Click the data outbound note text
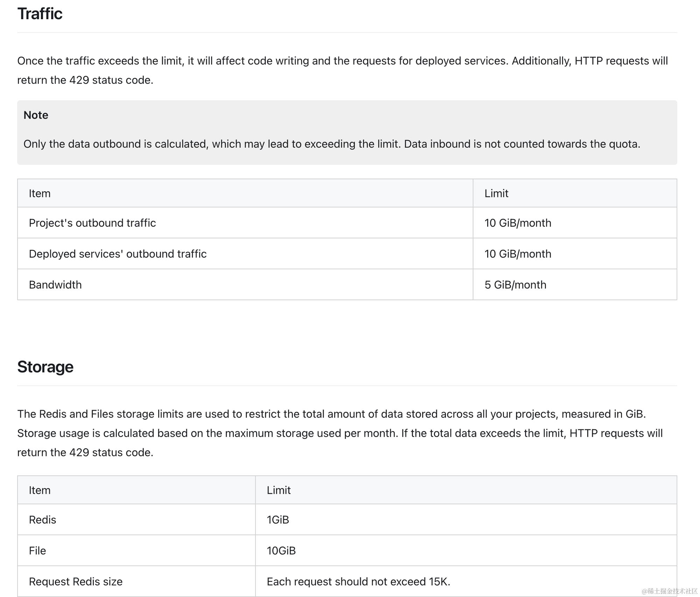 (x=331, y=144)
